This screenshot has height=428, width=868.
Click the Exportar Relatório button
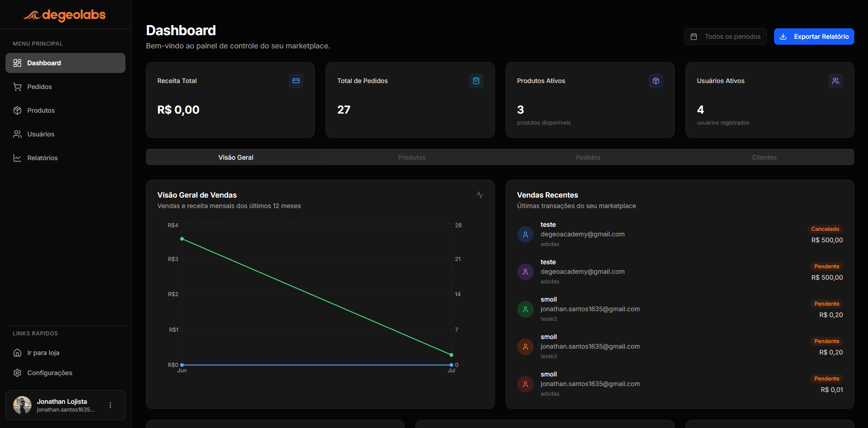click(814, 36)
